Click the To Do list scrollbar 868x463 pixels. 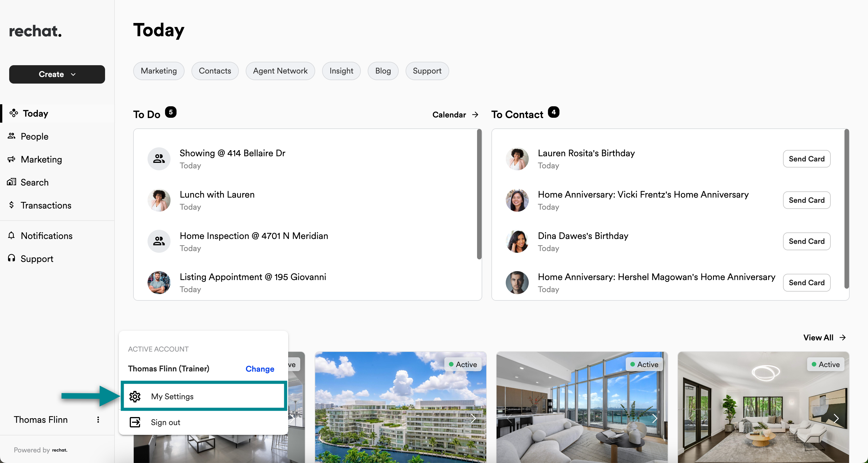coord(479,194)
